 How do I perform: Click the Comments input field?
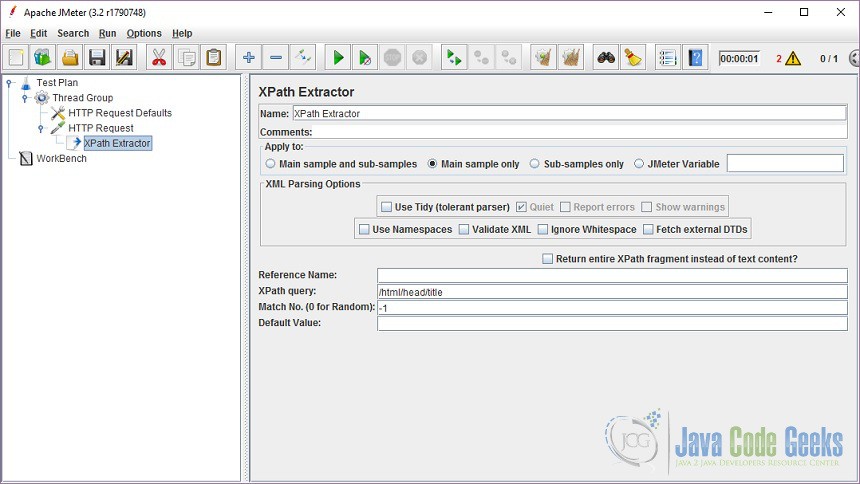(x=579, y=132)
